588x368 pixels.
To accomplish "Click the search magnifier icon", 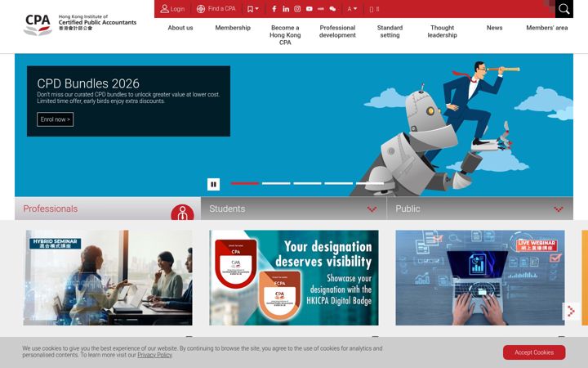I will click(x=564, y=9).
